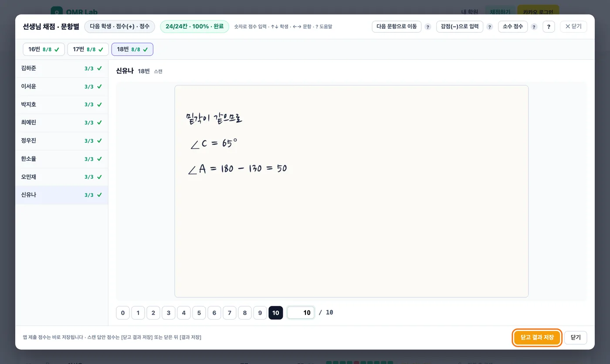Give score 5 with the score button
610x364 pixels.
pos(199,313)
